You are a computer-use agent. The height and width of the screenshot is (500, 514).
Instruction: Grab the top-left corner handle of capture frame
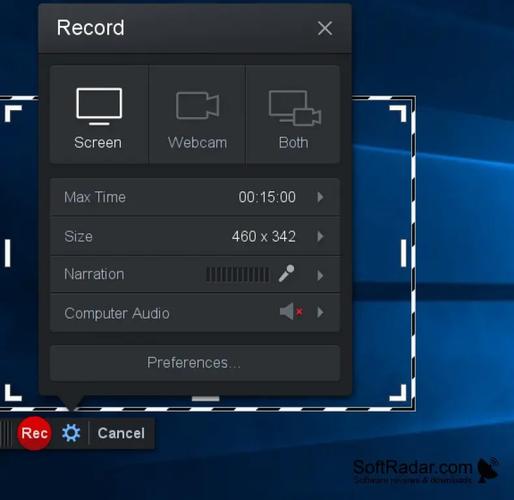[x=13, y=113]
